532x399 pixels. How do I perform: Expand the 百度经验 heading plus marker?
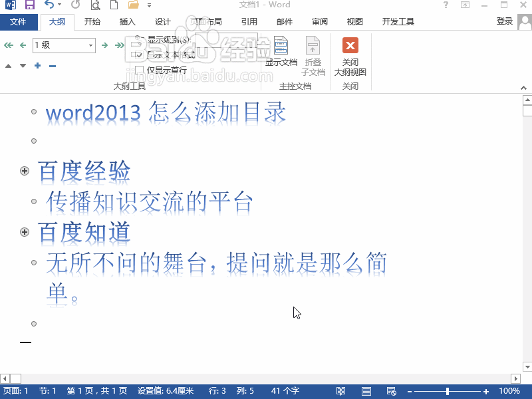[25, 171]
